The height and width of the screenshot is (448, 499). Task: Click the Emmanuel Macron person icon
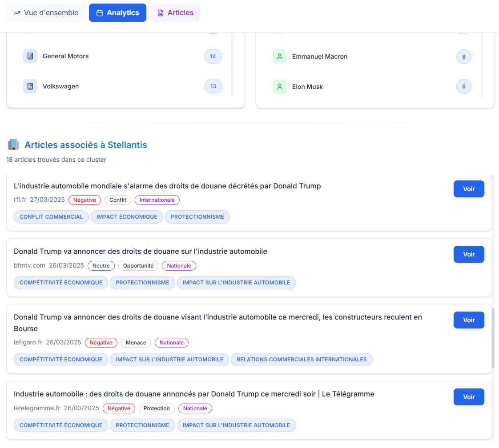pyautogui.click(x=280, y=56)
